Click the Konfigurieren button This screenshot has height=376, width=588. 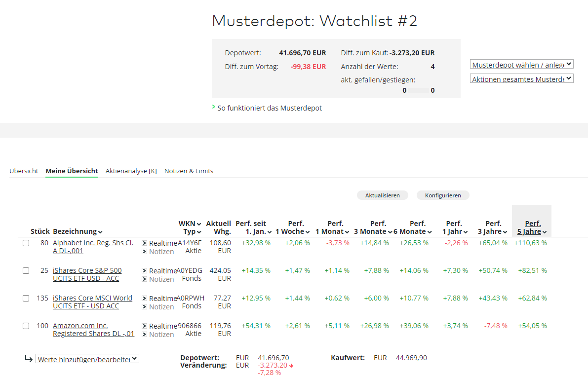(443, 195)
